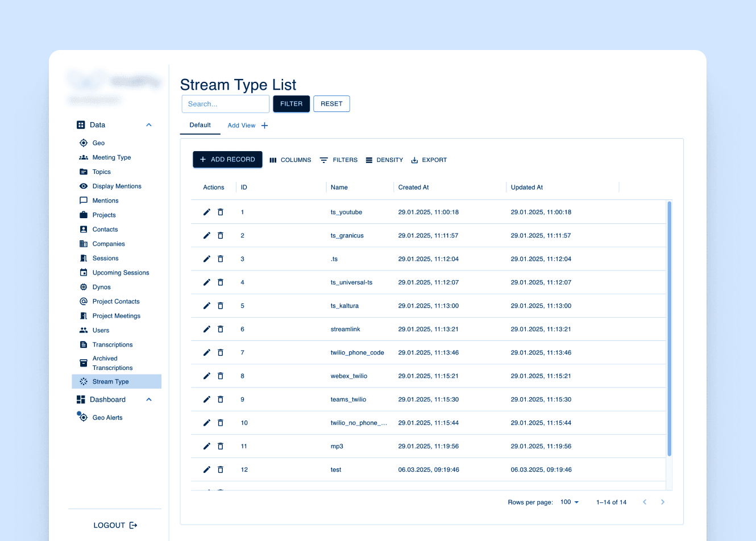Screen dimensions: 756x541
Task: Open the Dynos globe icon
Action: click(x=84, y=286)
